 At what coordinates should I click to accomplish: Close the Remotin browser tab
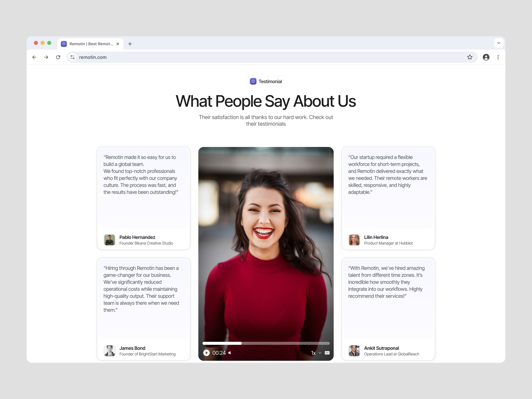coord(118,44)
